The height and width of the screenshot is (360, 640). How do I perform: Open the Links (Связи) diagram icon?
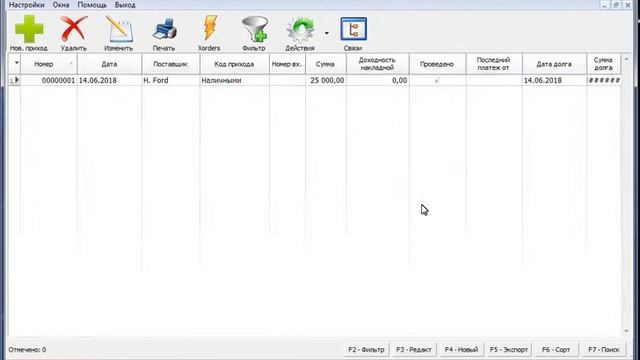point(353,29)
